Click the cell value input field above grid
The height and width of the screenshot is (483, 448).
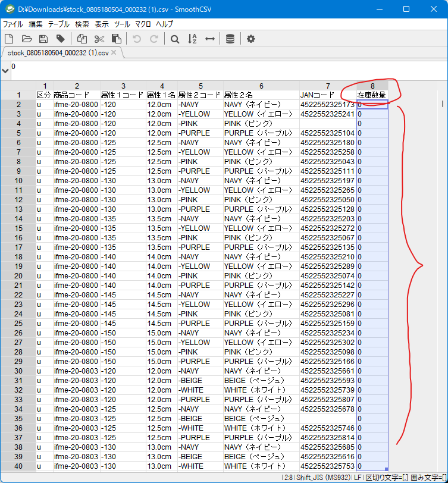click(226, 70)
